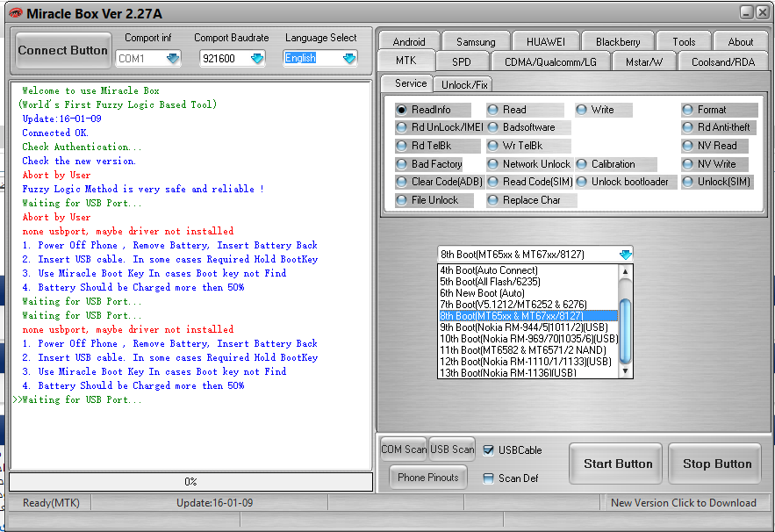
Task: Click the Miracle Box app icon in title bar
Action: [x=16, y=13]
